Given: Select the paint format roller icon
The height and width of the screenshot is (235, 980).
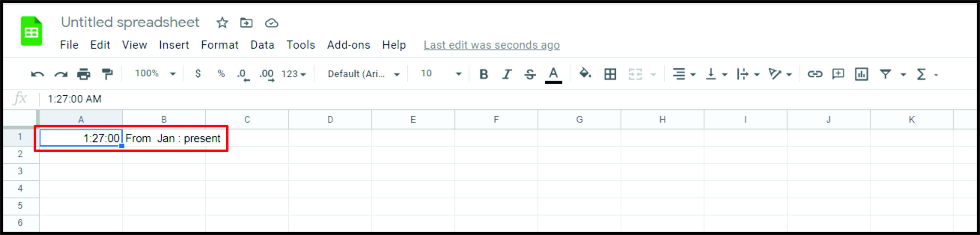Looking at the screenshot, I should tap(107, 74).
